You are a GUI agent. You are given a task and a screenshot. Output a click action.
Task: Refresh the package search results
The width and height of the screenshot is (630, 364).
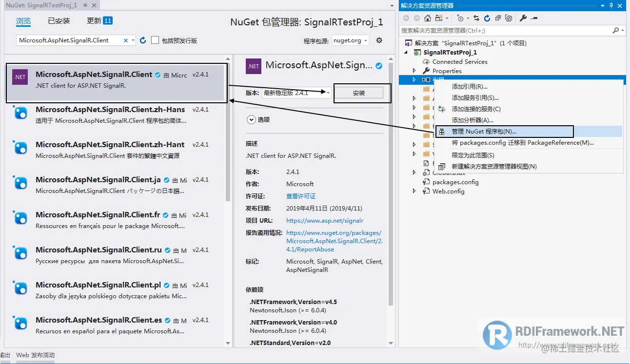pyautogui.click(x=142, y=40)
